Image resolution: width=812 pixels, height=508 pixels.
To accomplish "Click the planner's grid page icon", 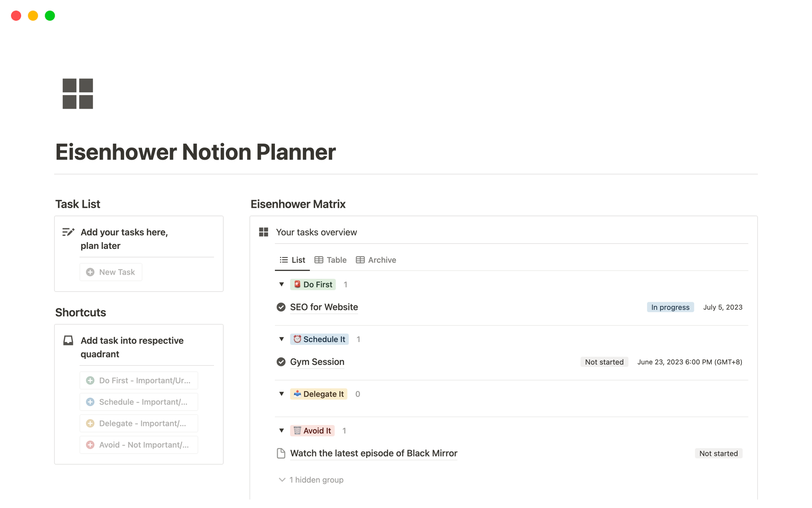I will pos(77,93).
